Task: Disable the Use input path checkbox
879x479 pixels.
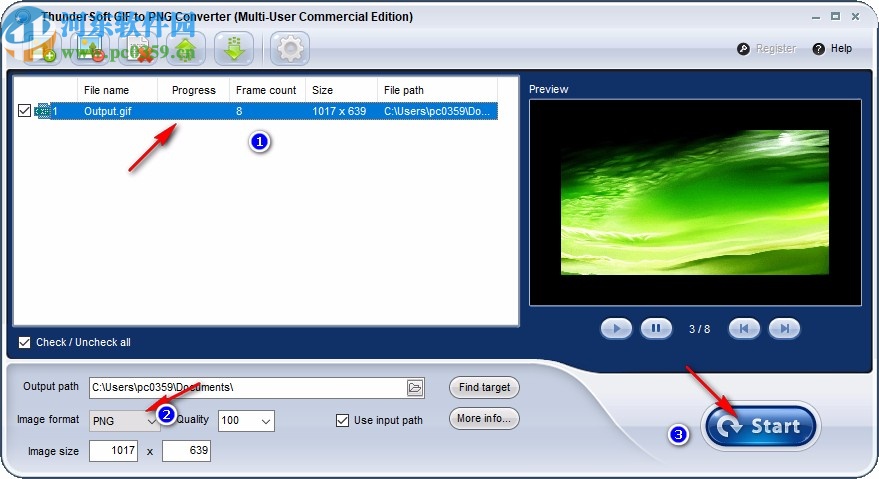Action: 342,420
